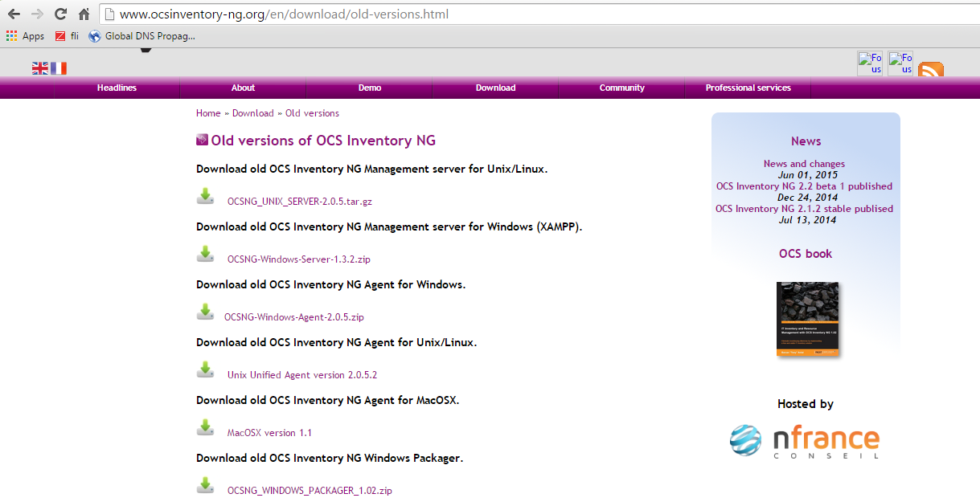Open the Download navigation menu
Image resolution: width=980 pixels, height=502 pixels.
click(x=495, y=88)
